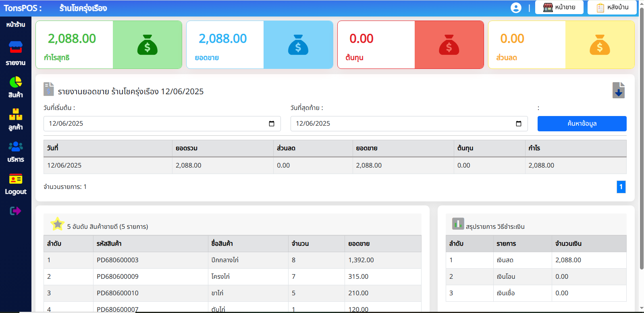The image size is (644, 313).
Task: Download the sales report file icon
Action: point(618,90)
